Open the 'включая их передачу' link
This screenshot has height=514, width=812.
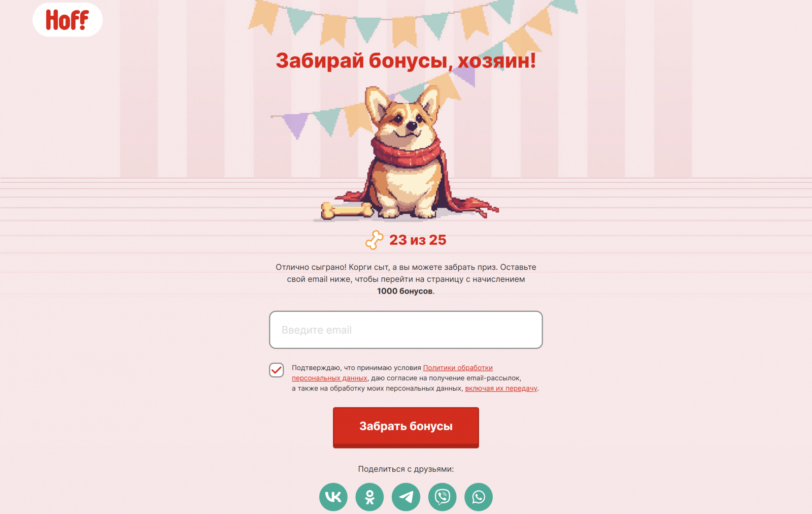coord(501,389)
